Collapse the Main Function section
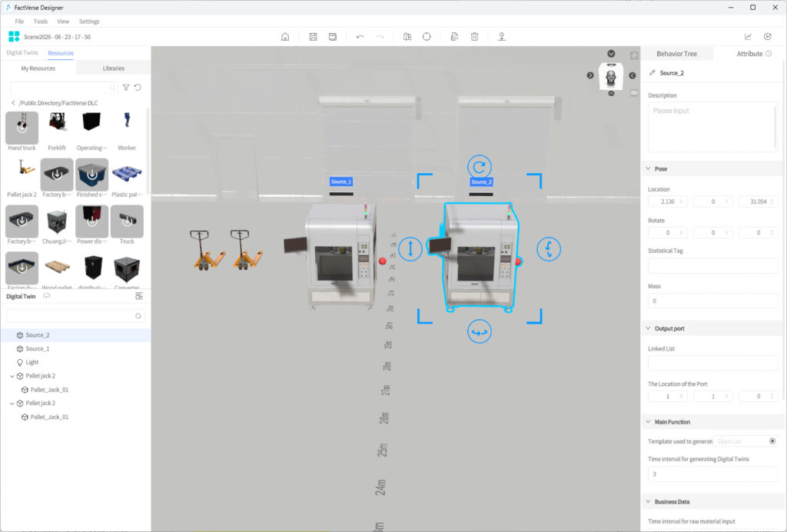Image resolution: width=787 pixels, height=532 pixels. pyautogui.click(x=648, y=421)
